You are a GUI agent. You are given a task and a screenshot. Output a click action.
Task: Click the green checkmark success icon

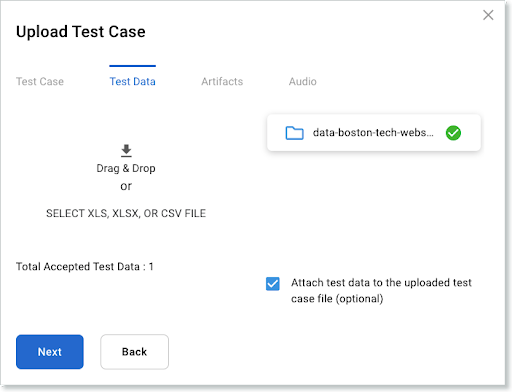pos(453,133)
